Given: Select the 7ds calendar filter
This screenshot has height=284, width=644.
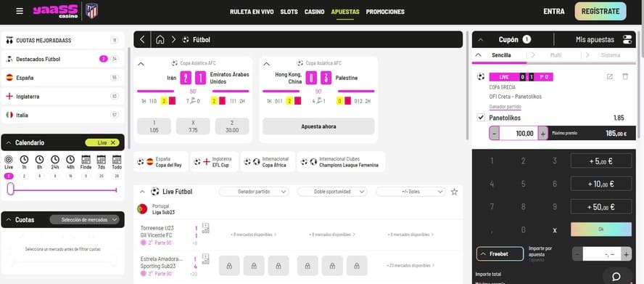Looking at the screenshot, I should 101,159.
